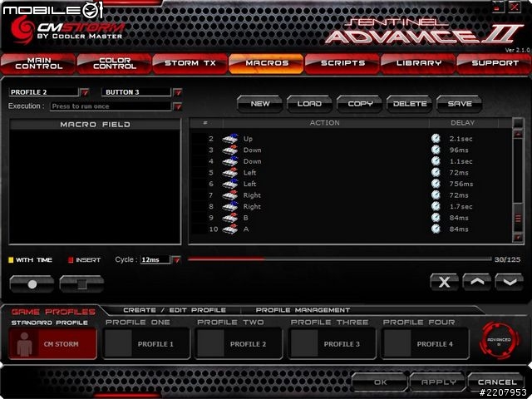
Task: Select the PROFILE 1 slot
Action: [x=146, y=343]
